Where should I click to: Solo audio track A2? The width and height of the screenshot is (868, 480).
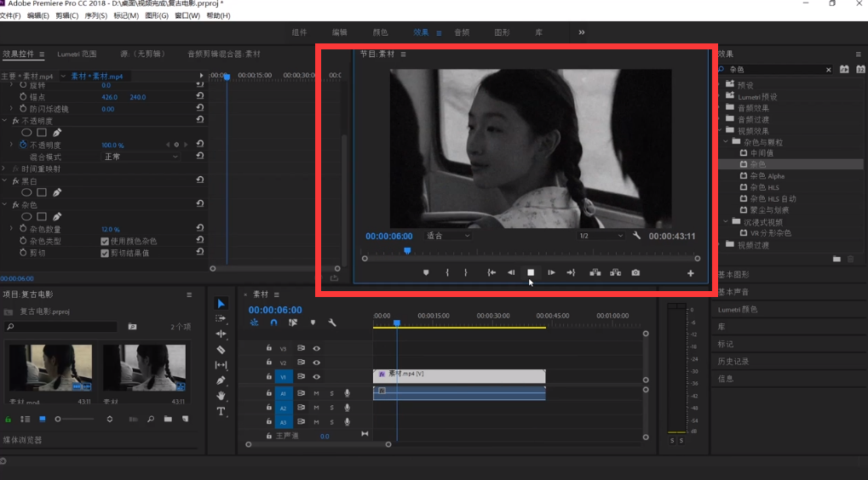(x=331, y=408)
